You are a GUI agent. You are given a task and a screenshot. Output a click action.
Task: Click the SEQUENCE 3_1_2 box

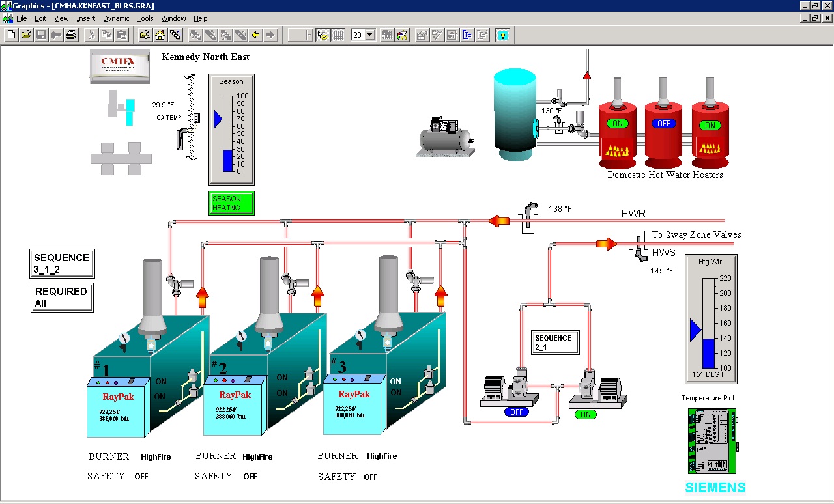coord(62,264)
